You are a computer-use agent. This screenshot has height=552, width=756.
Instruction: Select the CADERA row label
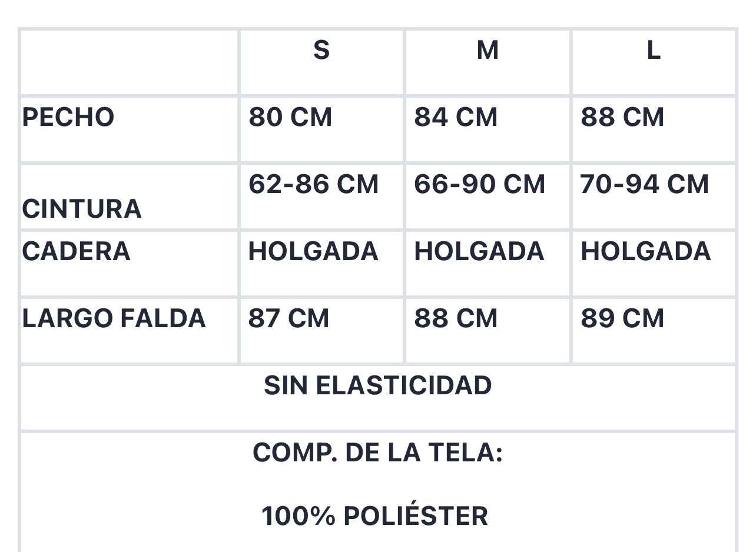tap(76, 251)
